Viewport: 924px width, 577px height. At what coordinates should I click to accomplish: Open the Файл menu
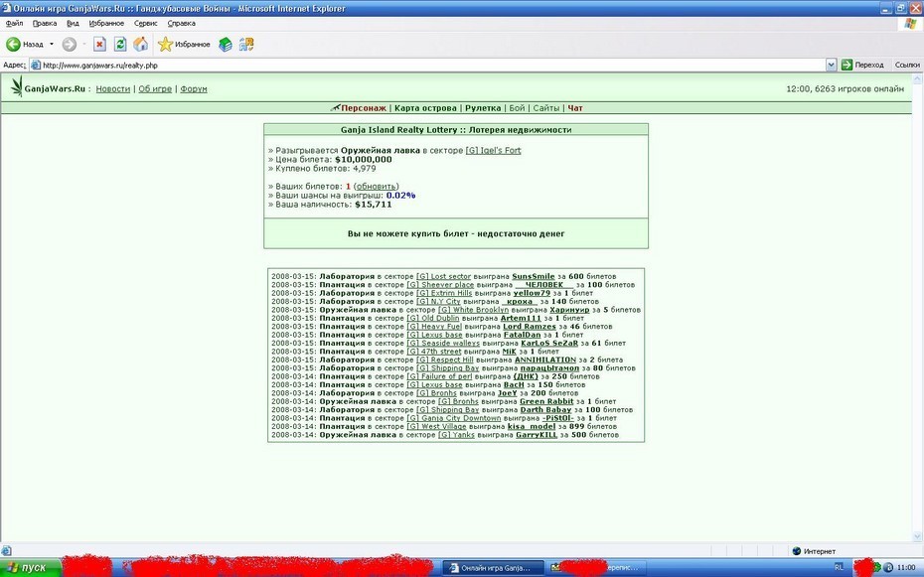(x=14, y=24)
